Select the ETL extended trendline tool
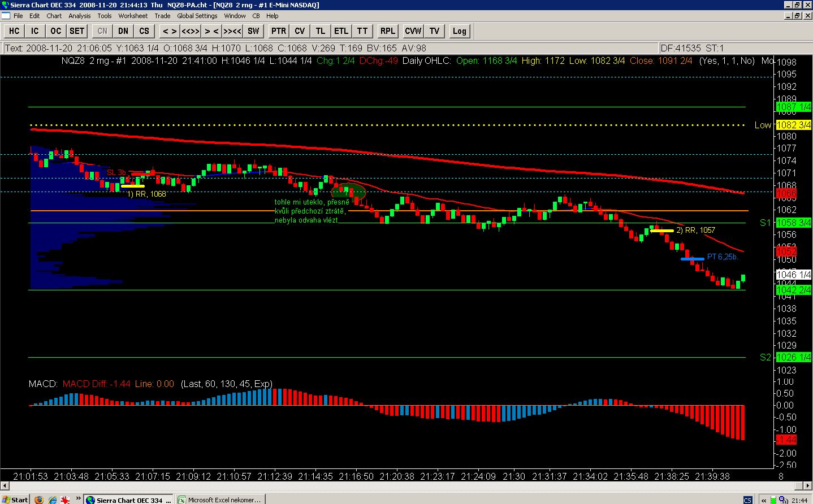The height and width of the screenshot is (504, 813). point(341,31)
